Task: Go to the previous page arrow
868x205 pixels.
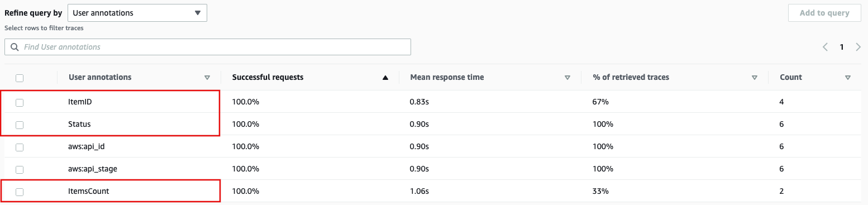Action: pyautogui.click(x=825, y=47)
